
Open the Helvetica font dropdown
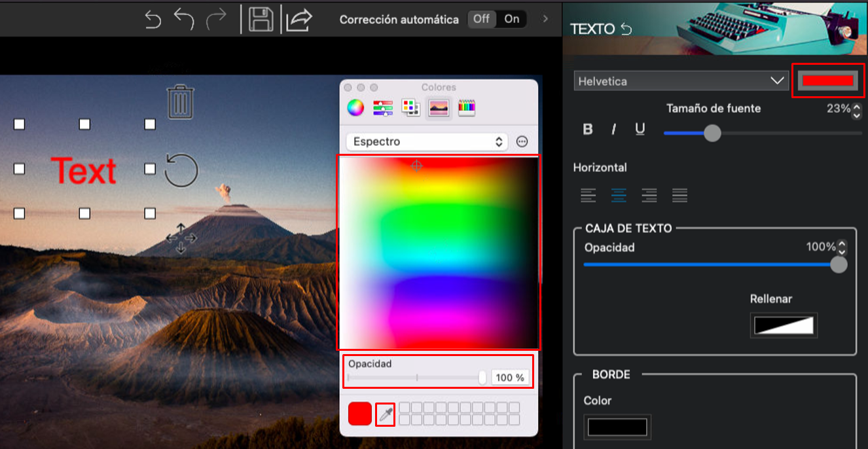pos(681,81)
